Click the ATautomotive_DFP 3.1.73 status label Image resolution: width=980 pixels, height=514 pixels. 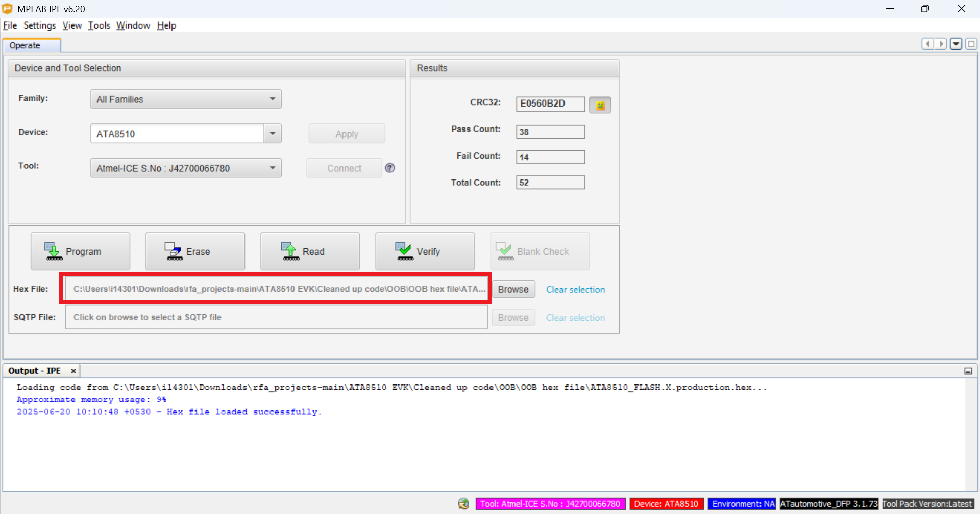pos(829,504)
